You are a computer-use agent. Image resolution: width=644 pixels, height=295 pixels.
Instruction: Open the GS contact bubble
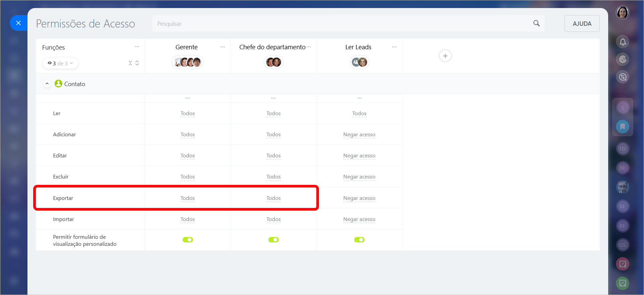point(623,245)
